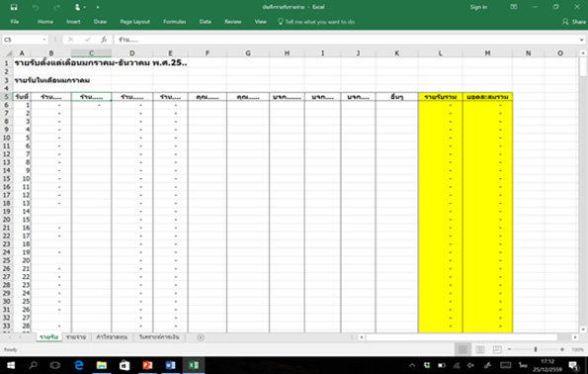The image size is (588, 374).
Task: Expand the formula bar chevron
Action: pyautogui.click(x=582, y=40)
